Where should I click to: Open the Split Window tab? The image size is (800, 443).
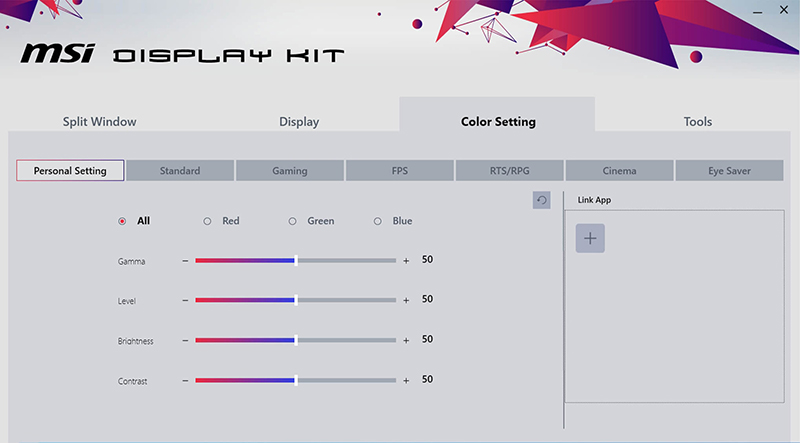(x=99, y=121)
